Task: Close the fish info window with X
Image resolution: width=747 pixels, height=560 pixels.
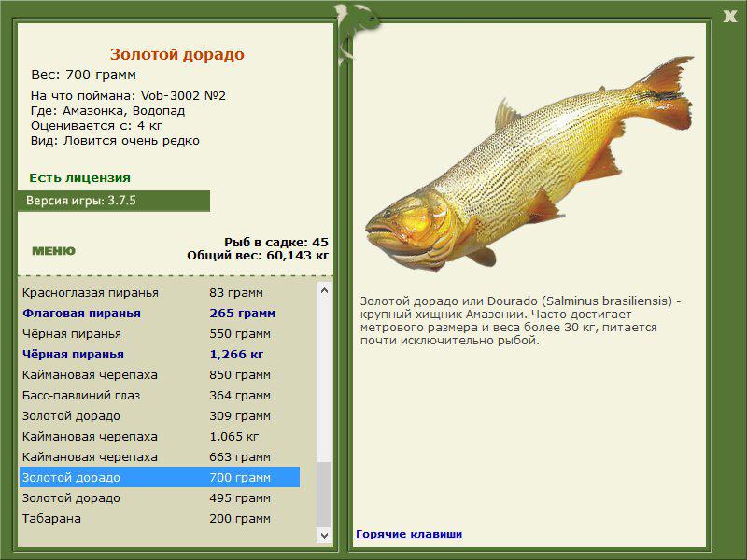Action: pyautogui.click(x=730, y=17)
